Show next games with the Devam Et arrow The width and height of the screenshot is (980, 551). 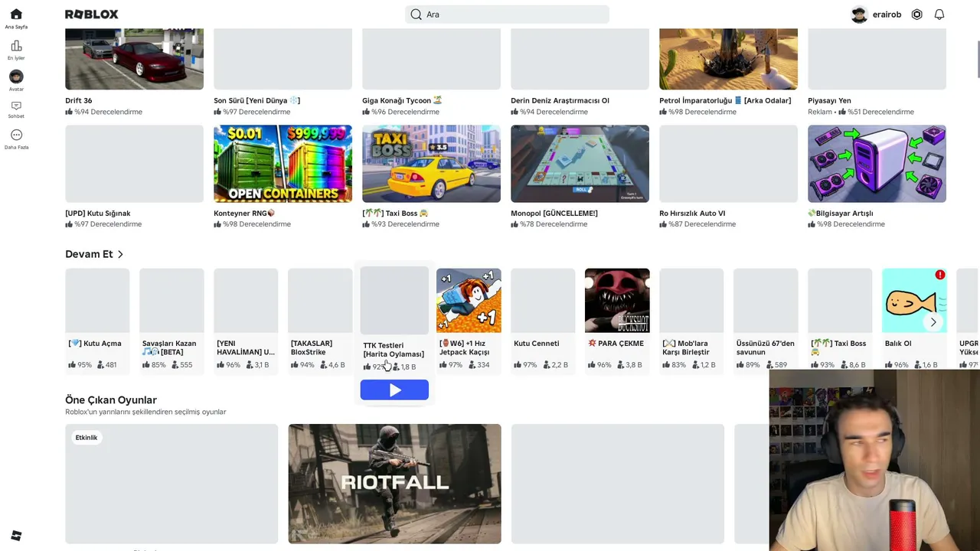coord(933,322)
